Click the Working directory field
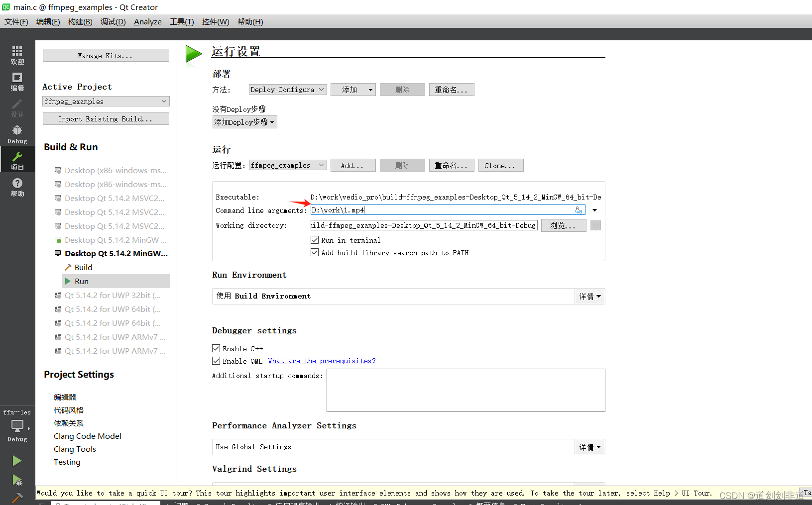Image resolution: width=812 pixels, height=505 pixels. [x=424, y=225]
